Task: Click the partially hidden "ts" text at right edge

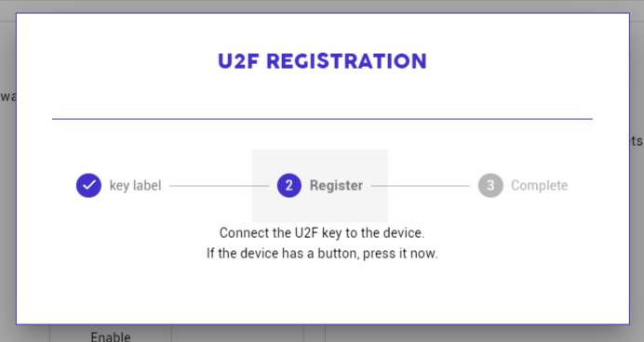Action: tap(637, 141)
